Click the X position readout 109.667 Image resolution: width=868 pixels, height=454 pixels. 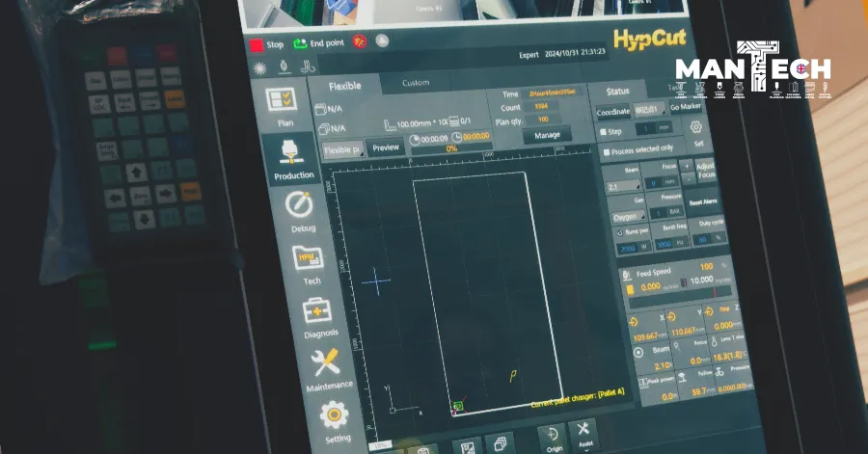645,336
